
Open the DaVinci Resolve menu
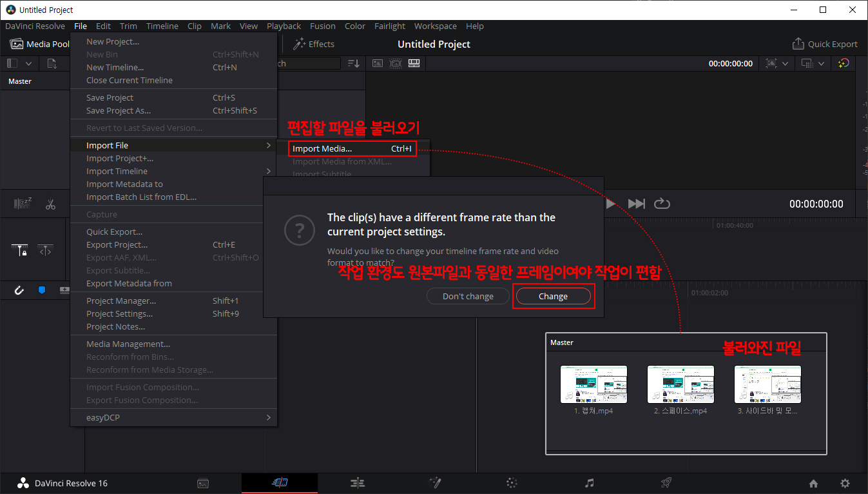(35, 26)
